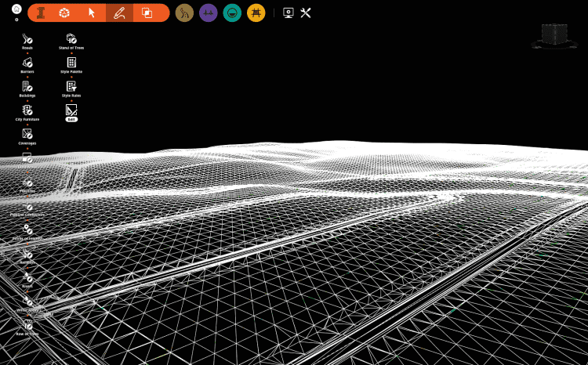The width and height of the screenshot is (588, 365).
Task: Open the overlapping squares toolbar tab
Action: (x=146, y=13)
